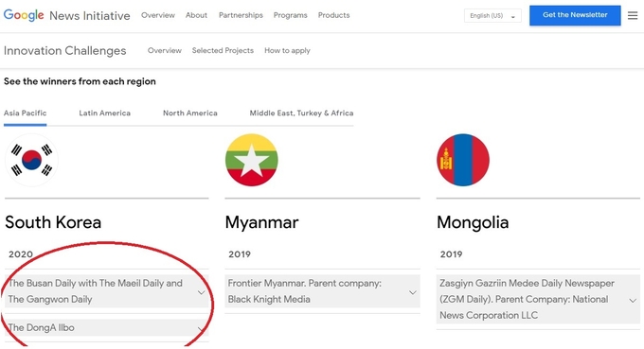The image size is (644, 349).
Task: Click the Mongolia flag icon
Action: pyautogui.click(x=463, y=160)
